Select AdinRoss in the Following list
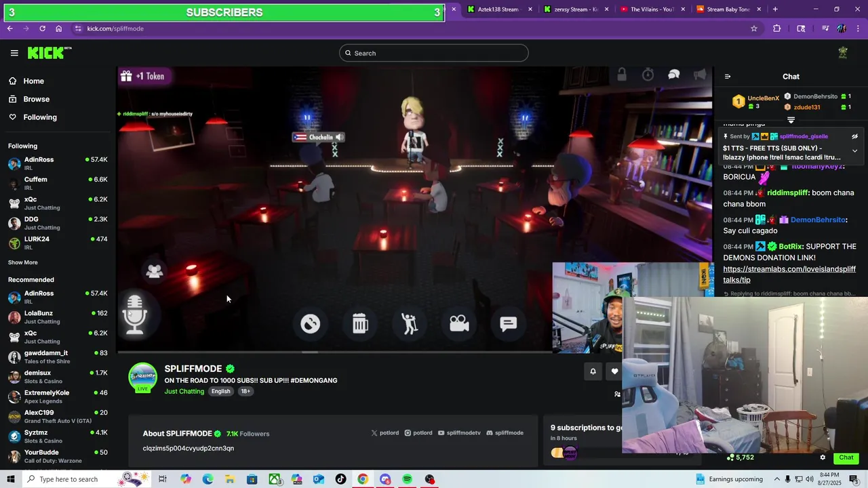Screen dimensions: 868x488 58,163
